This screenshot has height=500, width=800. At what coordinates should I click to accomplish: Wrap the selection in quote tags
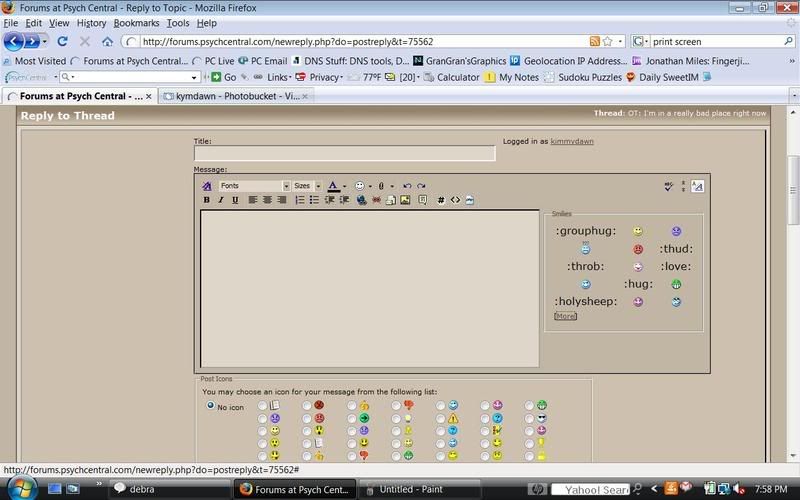click(x=422, y=200)
